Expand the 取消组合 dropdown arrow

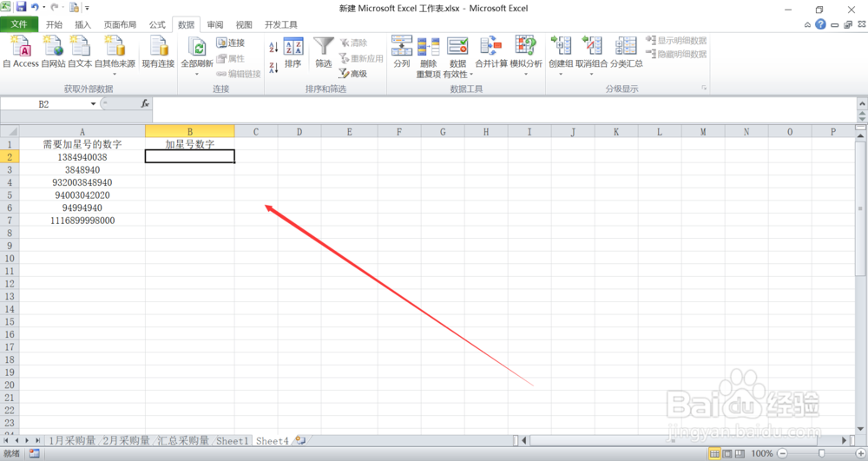592,74
